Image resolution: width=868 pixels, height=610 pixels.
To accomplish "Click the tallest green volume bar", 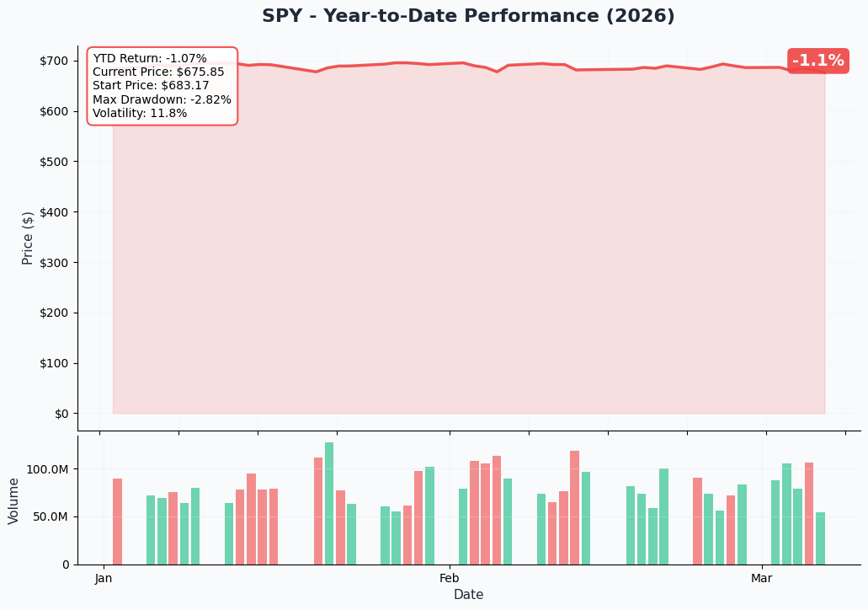I will pyautogui.click(x=329, y=504).
